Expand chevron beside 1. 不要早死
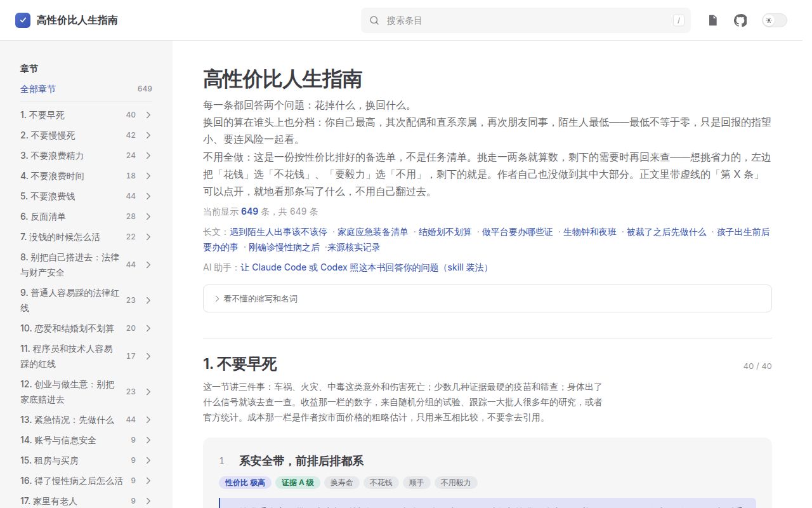This screenshot has height=508, width=812. [x=148, y=115]
